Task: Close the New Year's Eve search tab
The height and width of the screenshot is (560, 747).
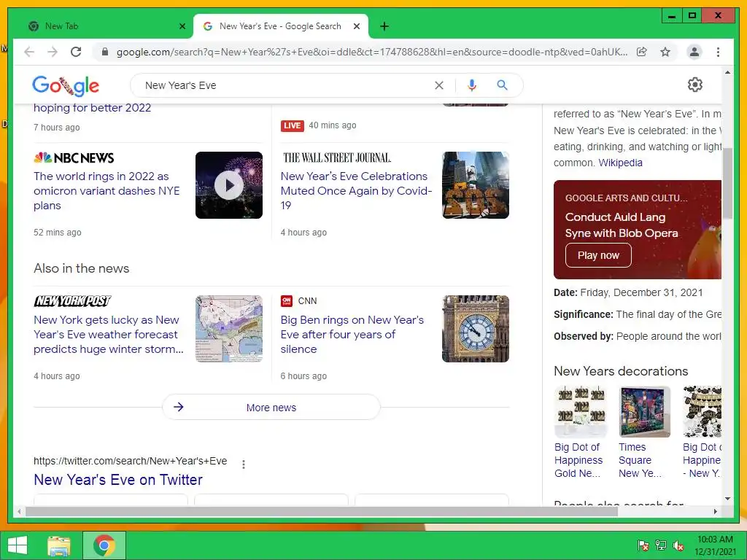Action: pos(356,26)
